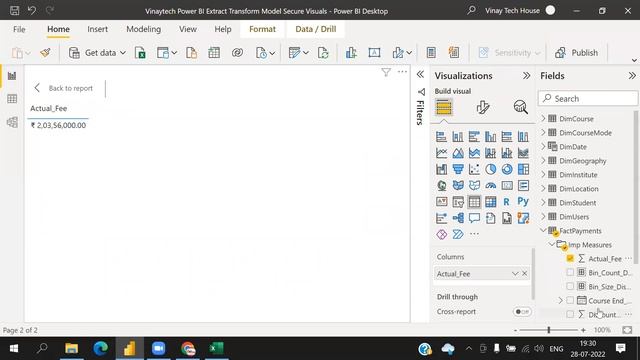
Task: Choose the Matrix visual icon
Action: (491, 202)
